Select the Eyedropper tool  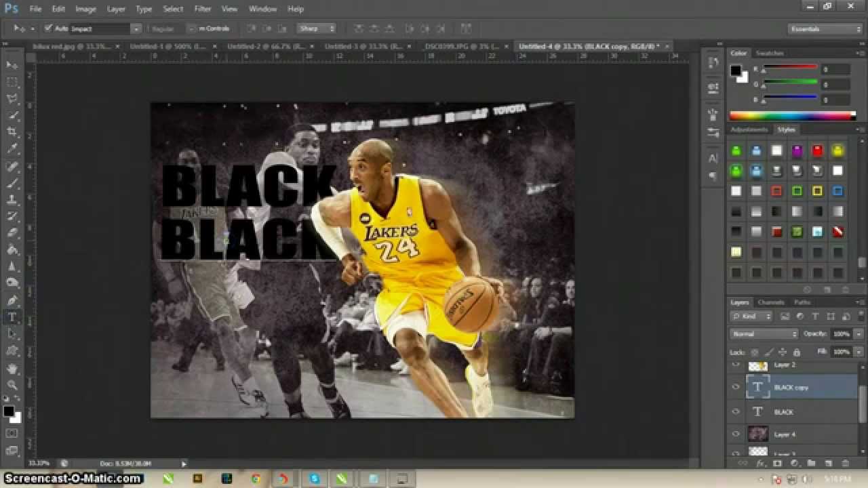(x=12, y=148)
